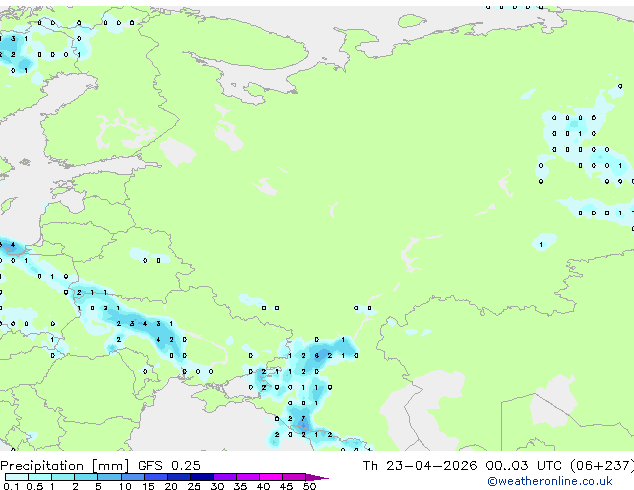Click the 5–10 mm legend color segment

coord(109,477)
